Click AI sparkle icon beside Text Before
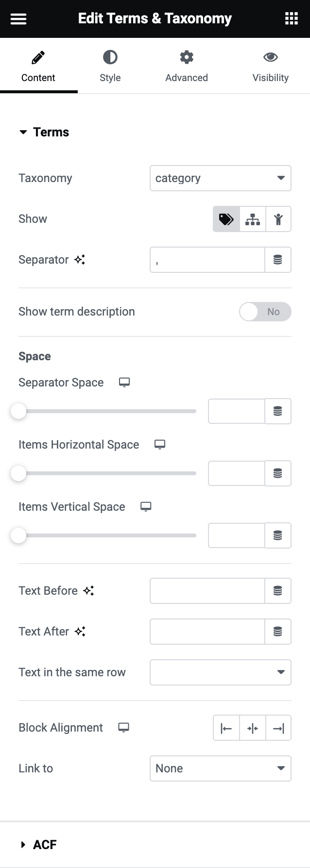 (88, 591)
